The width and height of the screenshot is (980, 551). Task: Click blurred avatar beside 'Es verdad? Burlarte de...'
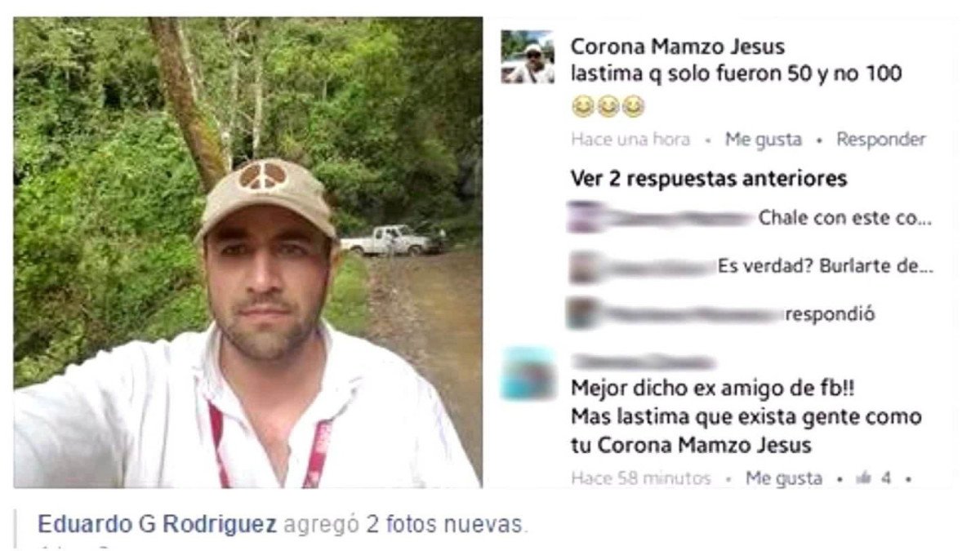coord(582,266)
